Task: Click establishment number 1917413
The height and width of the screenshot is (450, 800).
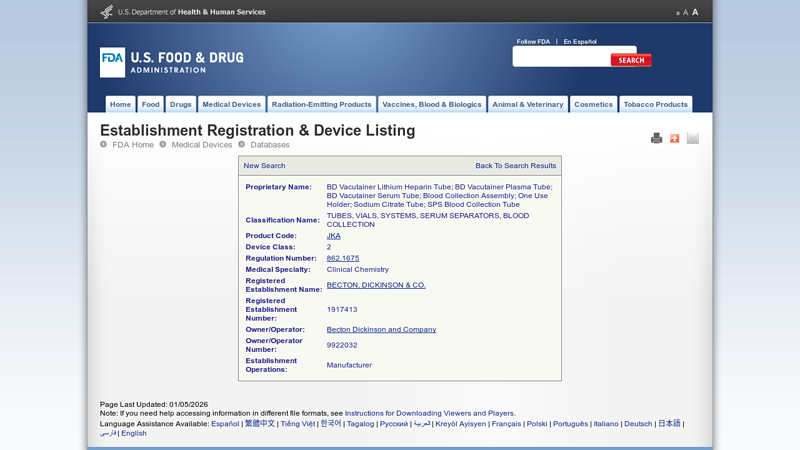Action: (342, 310)
